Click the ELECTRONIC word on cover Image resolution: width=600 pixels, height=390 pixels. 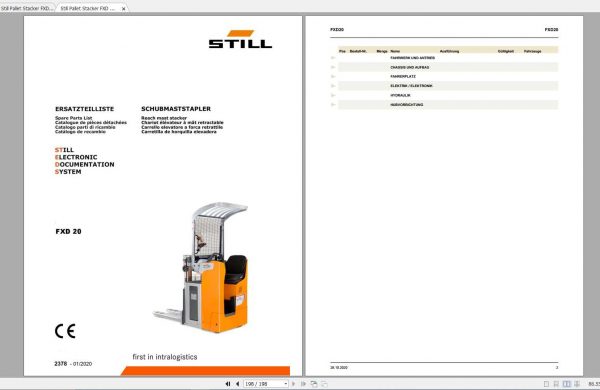[x=76, y=157]
